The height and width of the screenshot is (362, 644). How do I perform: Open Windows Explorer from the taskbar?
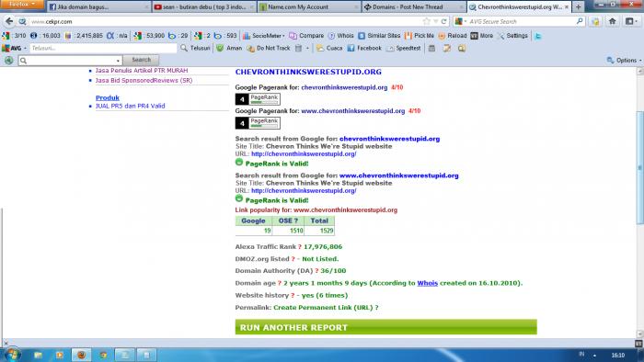click(38, 355)
